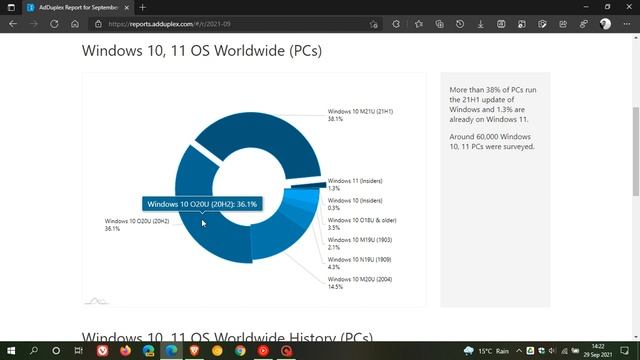Open the weather widget showing 15°C Rain
The image size is (640, 360).
point(486,351)
